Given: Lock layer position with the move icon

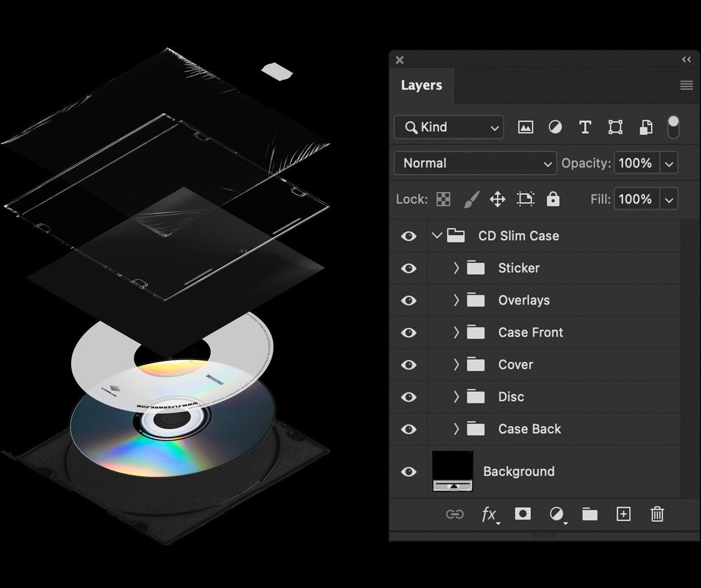Looking at the screenshot, I should point(498,199).
